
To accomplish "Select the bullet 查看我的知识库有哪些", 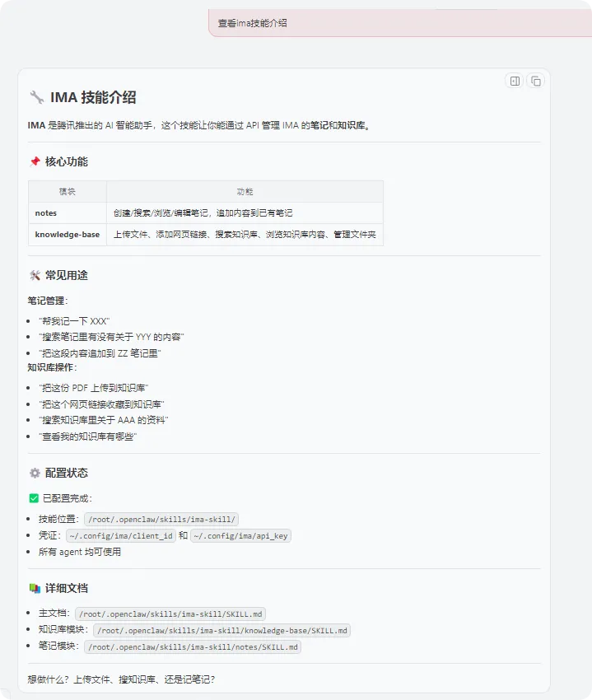I will click(87, 436).
